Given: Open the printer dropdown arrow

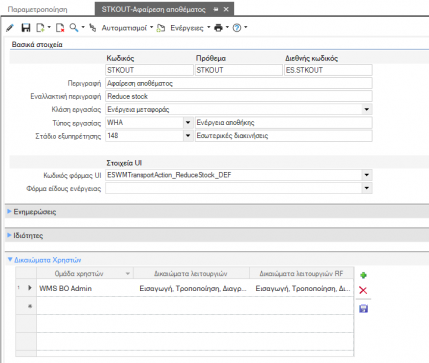Looking at the screenshot, I should pyautogui.click(x=227, y=28).
